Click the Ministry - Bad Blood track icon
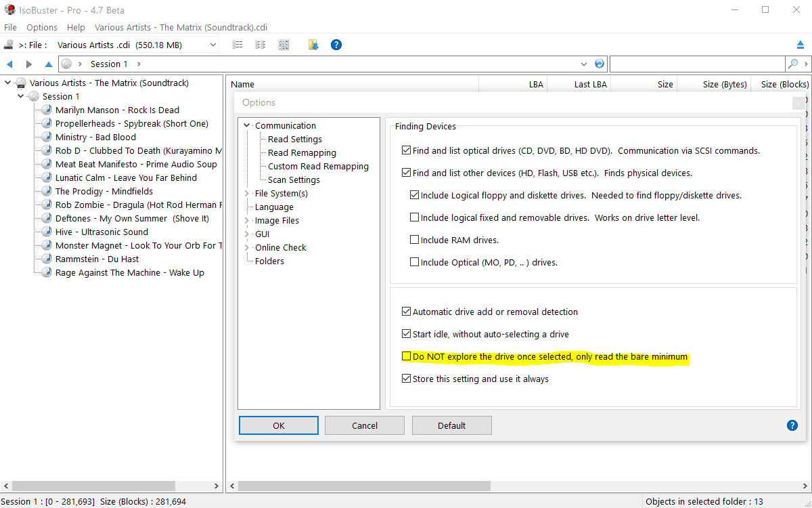 47,137
